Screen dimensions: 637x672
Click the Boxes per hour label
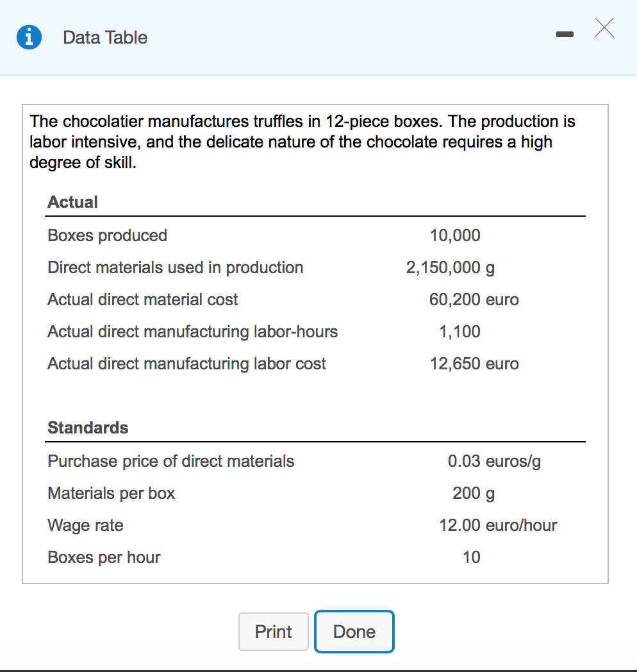104,557
